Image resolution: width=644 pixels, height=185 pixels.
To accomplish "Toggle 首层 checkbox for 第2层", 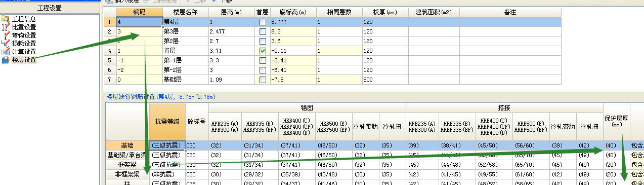I will click(262, 41).
